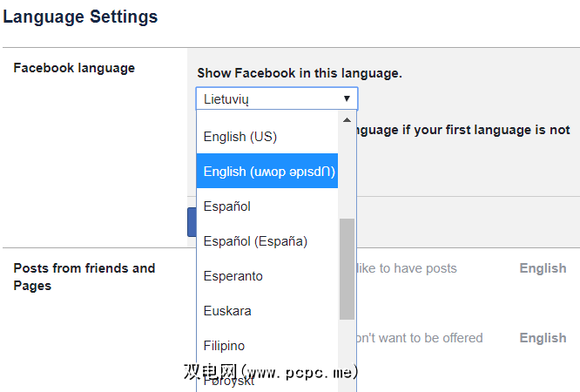Click the Facebook language section label
580x392 pixels.
click(x=74, y=68)
